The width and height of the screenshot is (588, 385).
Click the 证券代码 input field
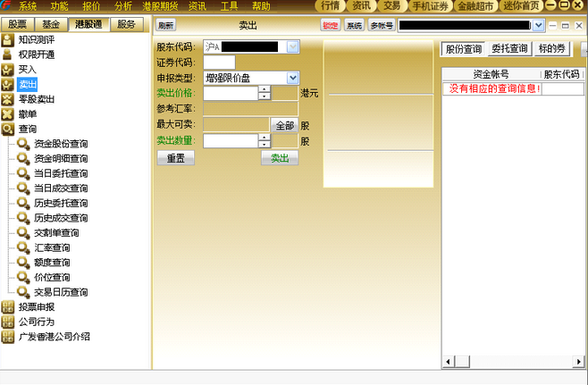click(x=219, y=63)
